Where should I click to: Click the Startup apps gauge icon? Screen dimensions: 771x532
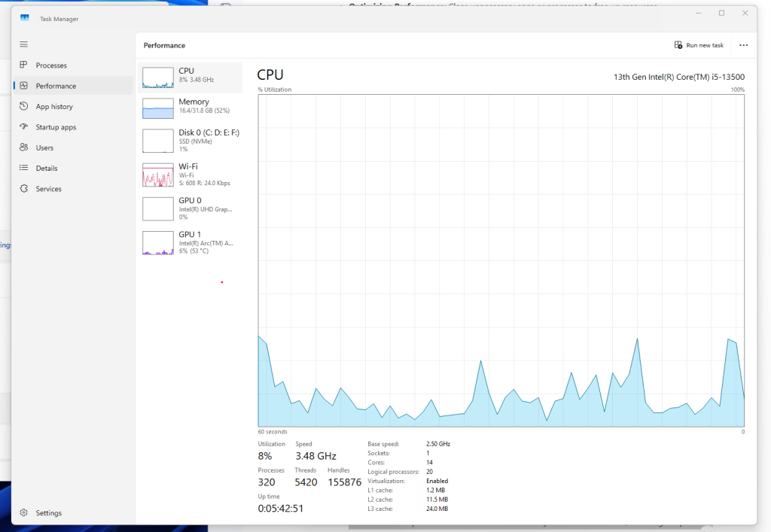(23, 126)
